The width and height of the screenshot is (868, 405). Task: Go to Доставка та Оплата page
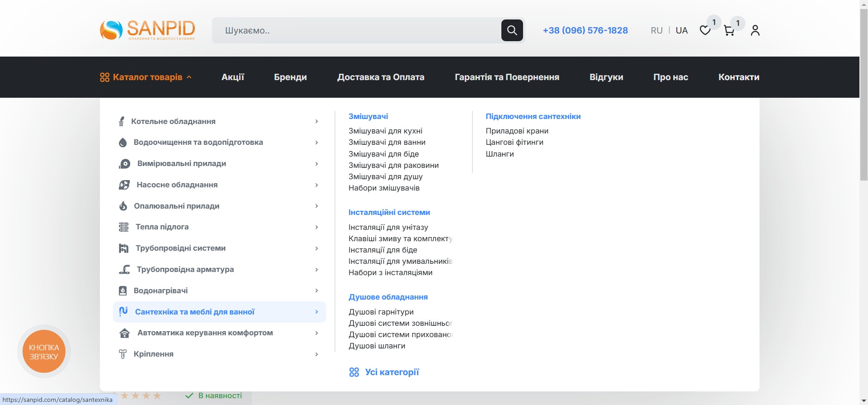(380, 77)
